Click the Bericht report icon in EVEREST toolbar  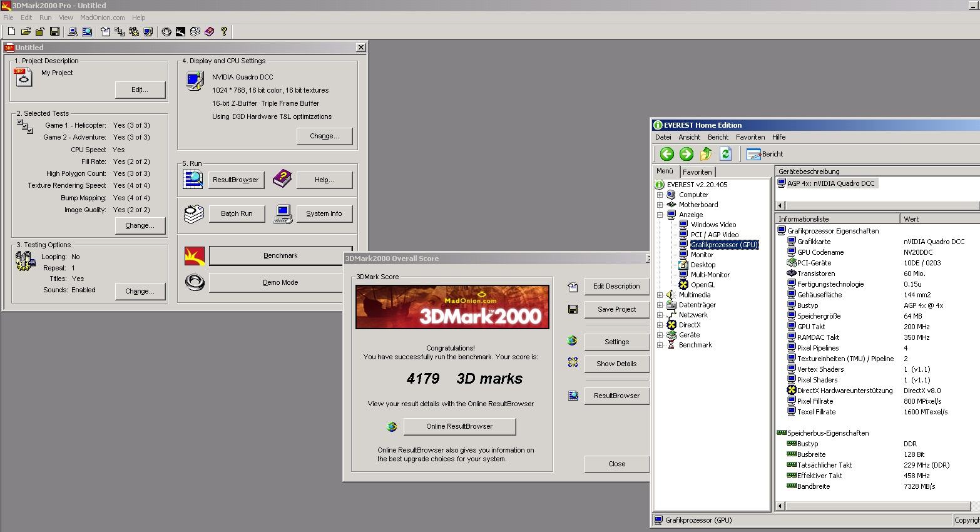[x=753, y=154]
